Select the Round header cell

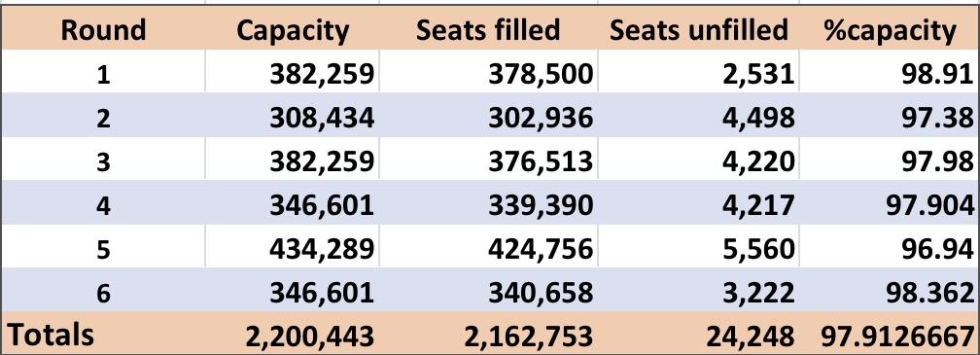click(103, 30)
